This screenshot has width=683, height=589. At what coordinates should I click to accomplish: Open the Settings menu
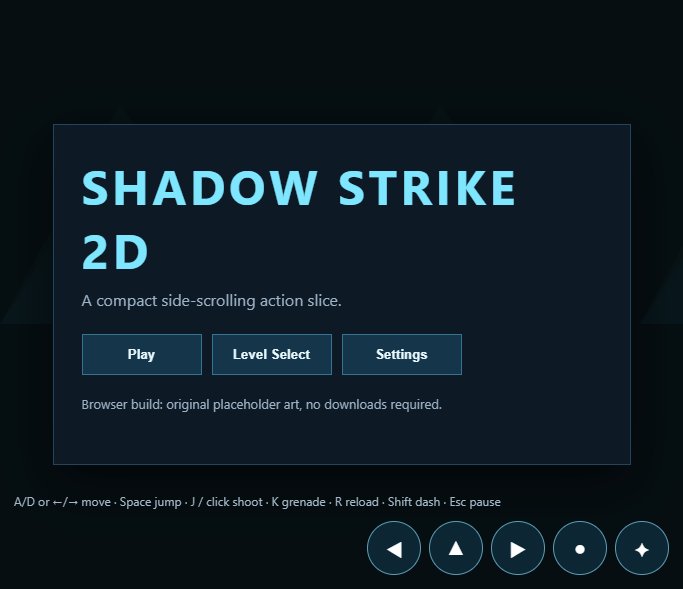click(402, 354)
